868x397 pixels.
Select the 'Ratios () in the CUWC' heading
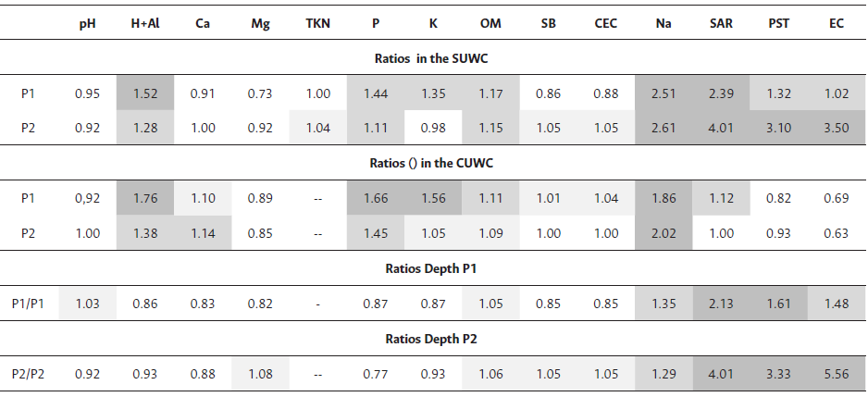point(433,163)
